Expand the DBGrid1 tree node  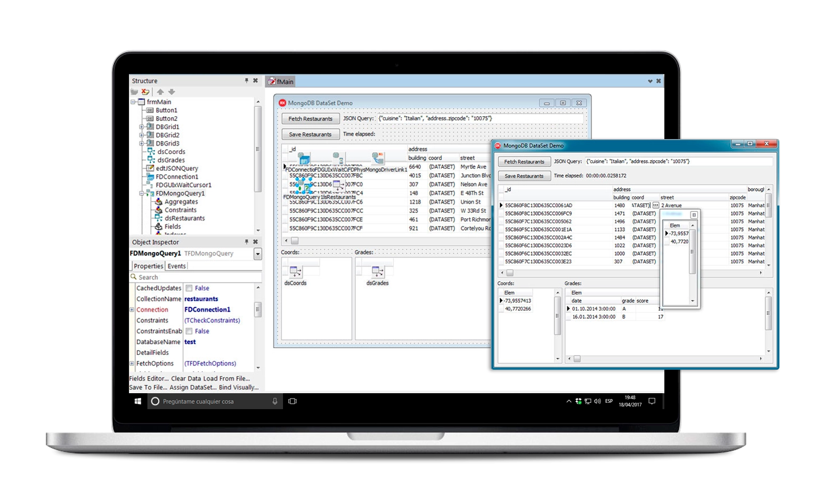click(x=142, y=127)
